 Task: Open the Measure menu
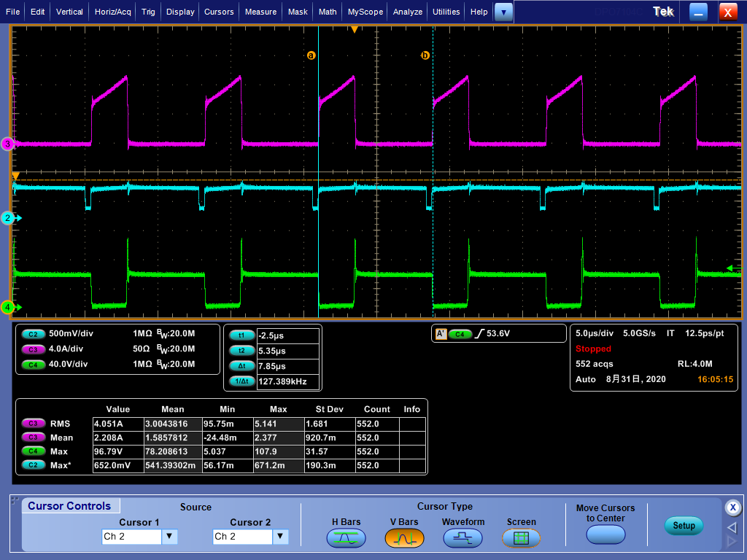260,12
